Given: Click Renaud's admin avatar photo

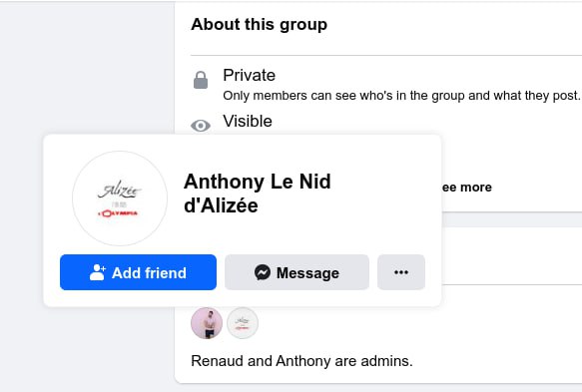Looking at the screenshot, I should tap(207, 323).
